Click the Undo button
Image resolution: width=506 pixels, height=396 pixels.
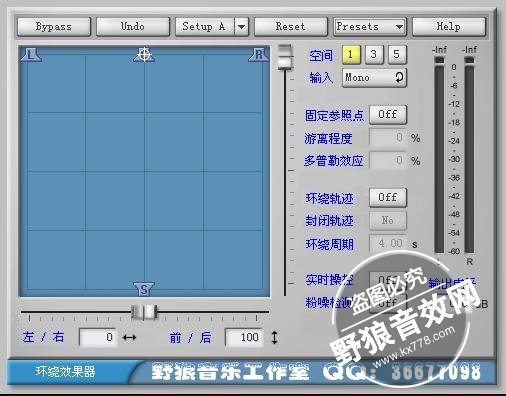(x=133, y=27)
